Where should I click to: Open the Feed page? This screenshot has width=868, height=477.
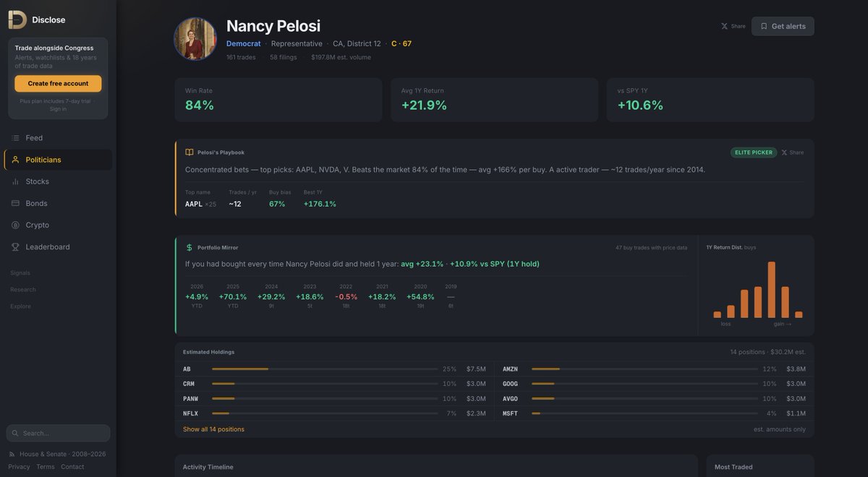[x=58, y=138]
